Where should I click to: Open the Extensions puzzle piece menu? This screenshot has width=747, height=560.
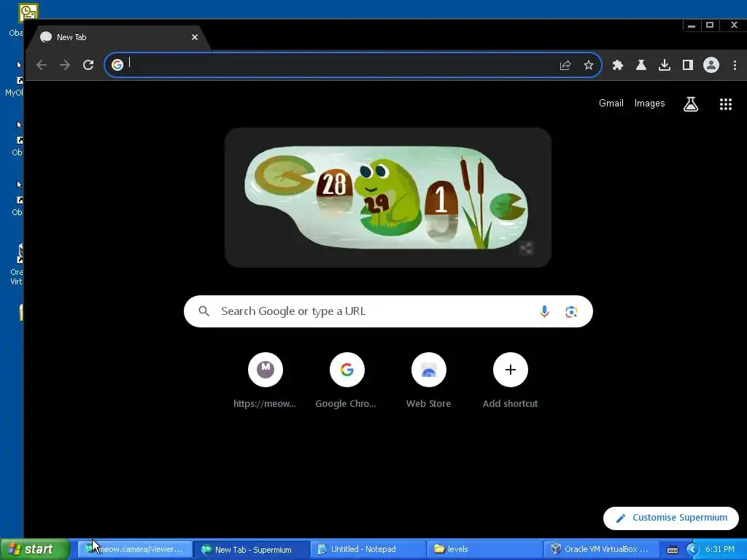(617, 65)
